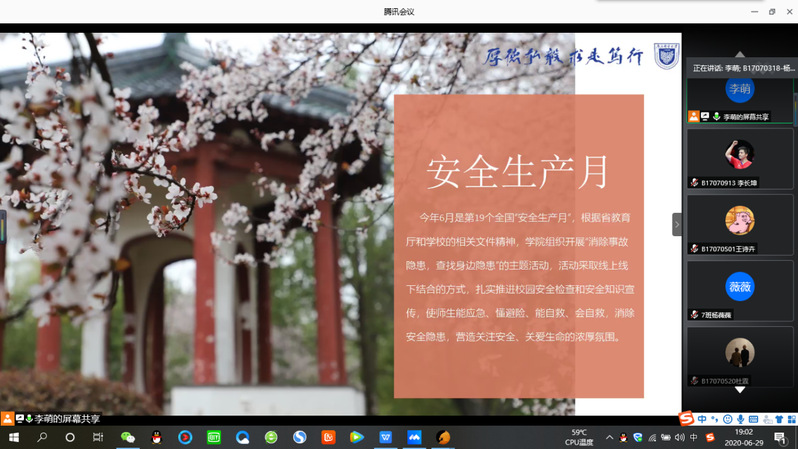Select B17070913 participant video tile
The image size is (798, 449).
[x=740, y=158]
